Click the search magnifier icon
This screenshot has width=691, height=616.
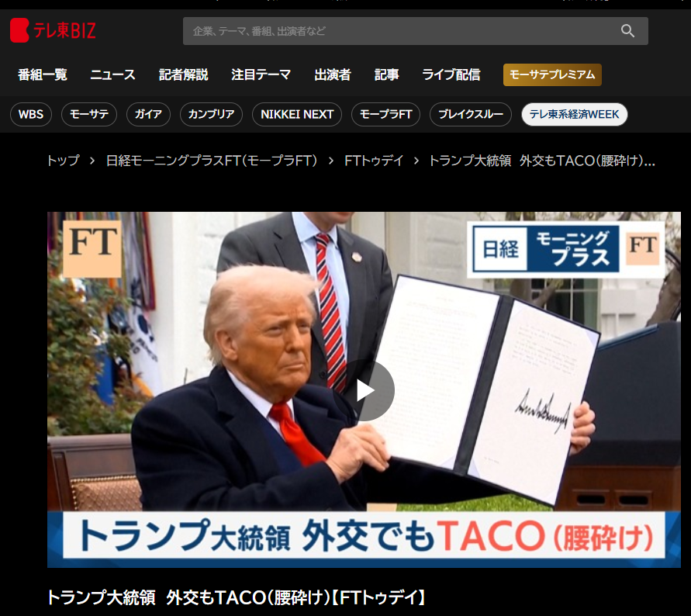click(x=627, y=31)
